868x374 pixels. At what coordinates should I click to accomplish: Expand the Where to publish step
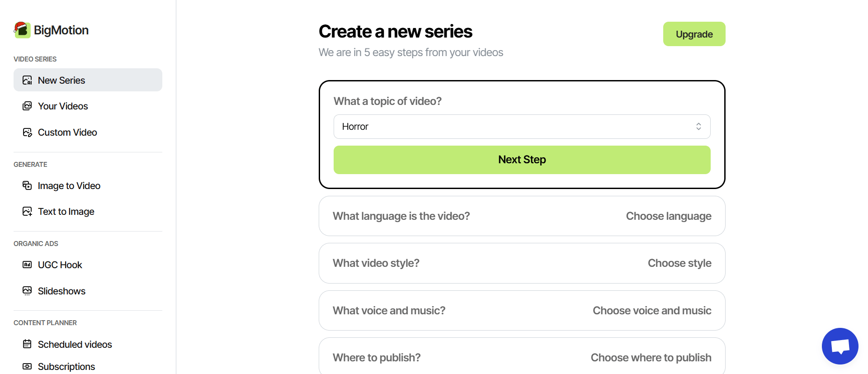pyautogui.click(x=522, y=358)
